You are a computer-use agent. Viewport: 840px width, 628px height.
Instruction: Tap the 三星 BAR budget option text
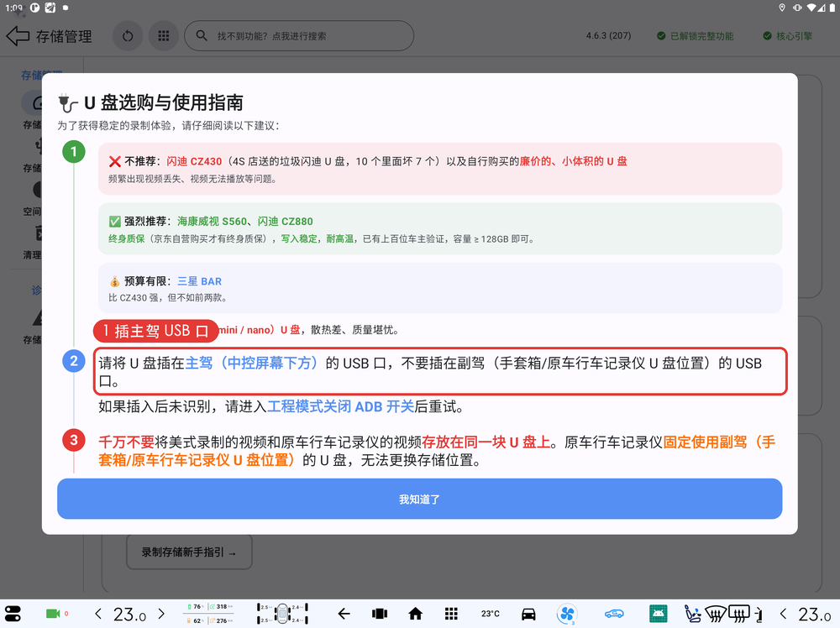point(199,281)
